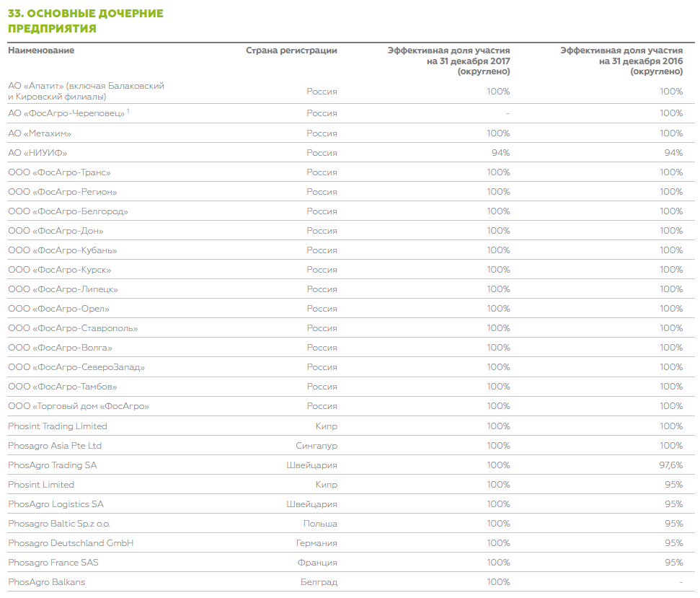Click the name АО «ФосАгро-Череповец»
Image resolution: width=700 pixels, height=598 pixels.
click(x=68, y=113)
